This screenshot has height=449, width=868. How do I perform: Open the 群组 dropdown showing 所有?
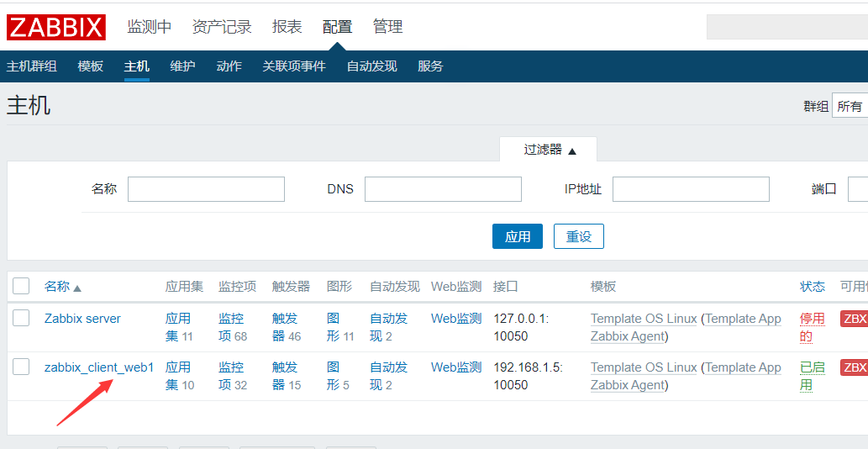pyautogui.click(x=850, y=106)
